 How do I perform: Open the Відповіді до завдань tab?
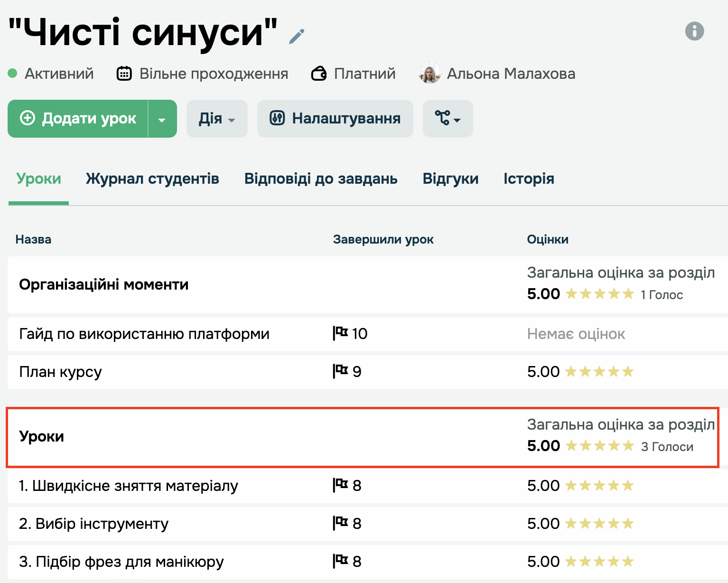[x=321, y=179]
